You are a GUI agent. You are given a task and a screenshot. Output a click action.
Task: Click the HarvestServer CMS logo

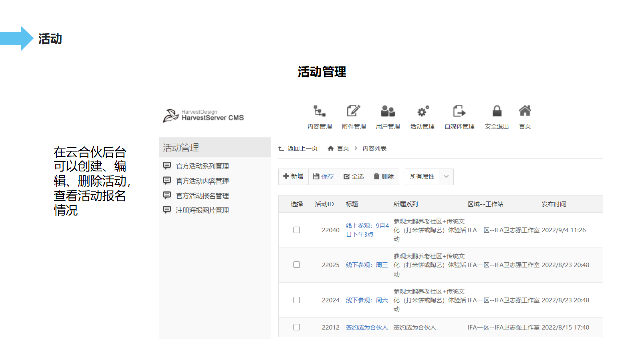point(203,115)
